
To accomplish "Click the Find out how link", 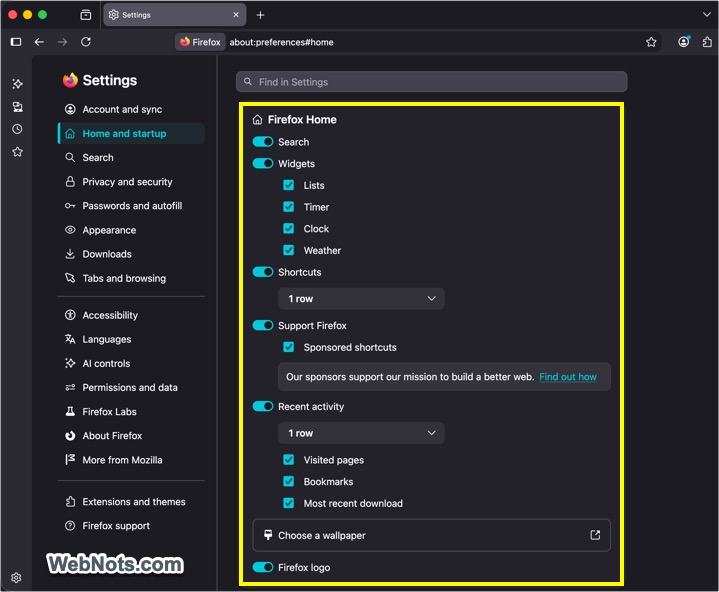I will coord(568,377).
